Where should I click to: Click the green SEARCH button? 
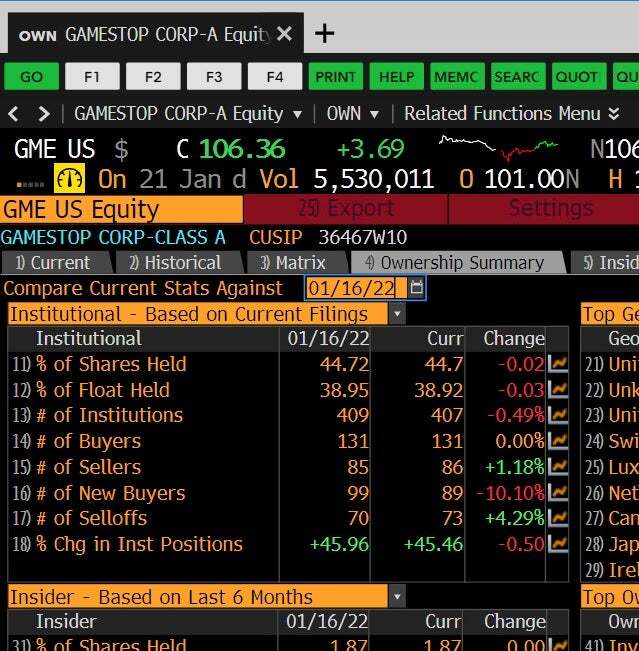point(518,76)
